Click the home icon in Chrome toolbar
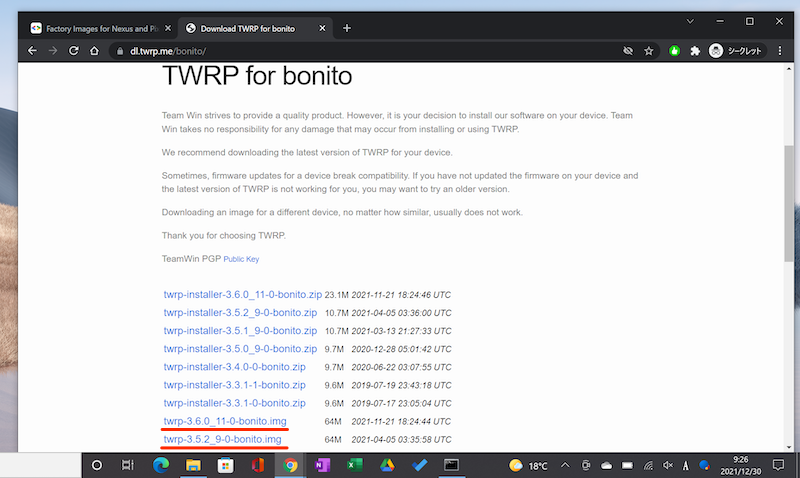800x478 pixels. [x=96, y=50]
